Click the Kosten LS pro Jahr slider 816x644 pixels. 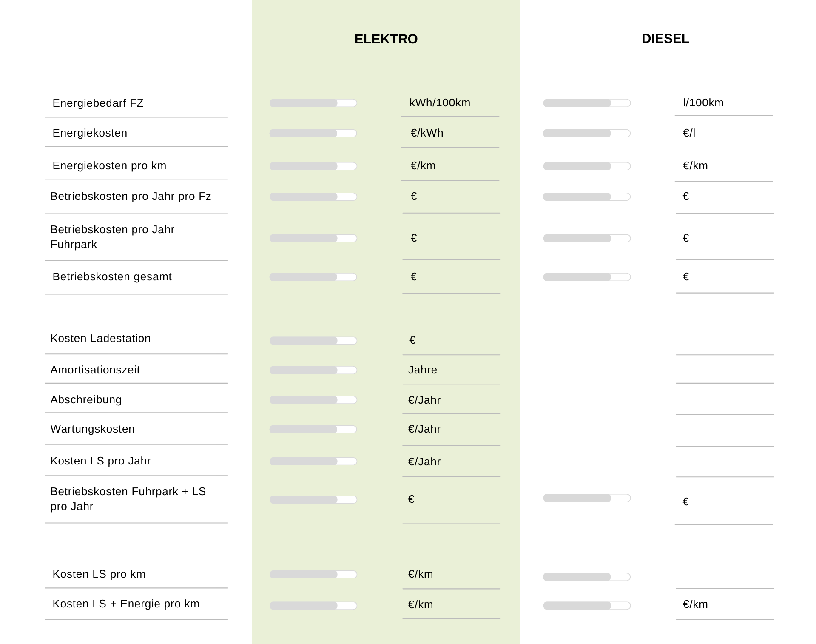tap(313, 462)
